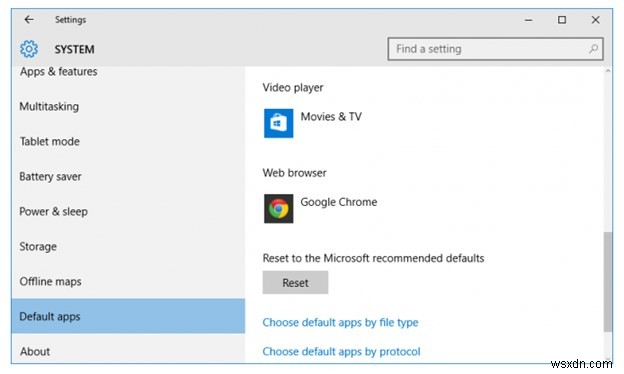
Task: Change the Movies & TV video player default
Action: (x=313, y=123)
